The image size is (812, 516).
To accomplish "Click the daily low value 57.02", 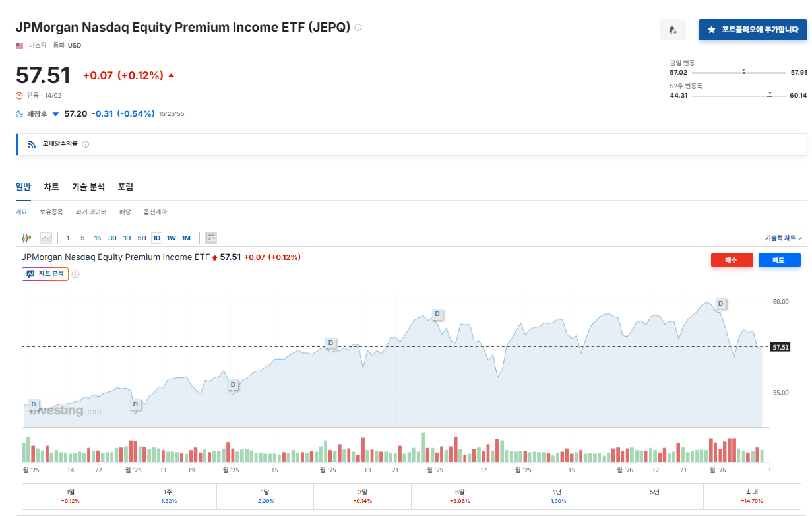I will tap(679, 72).
